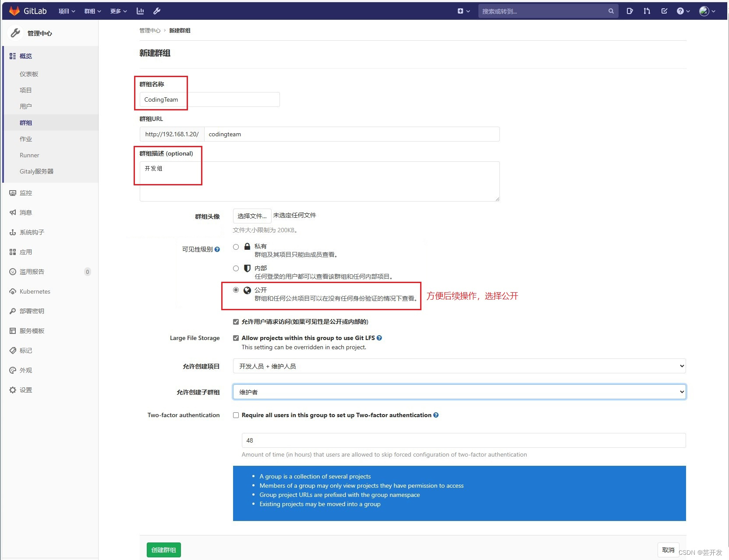This screenshot has width=729, height=560.
Task: Open 群组 in the sidebar
Action: tap(26, 123)
